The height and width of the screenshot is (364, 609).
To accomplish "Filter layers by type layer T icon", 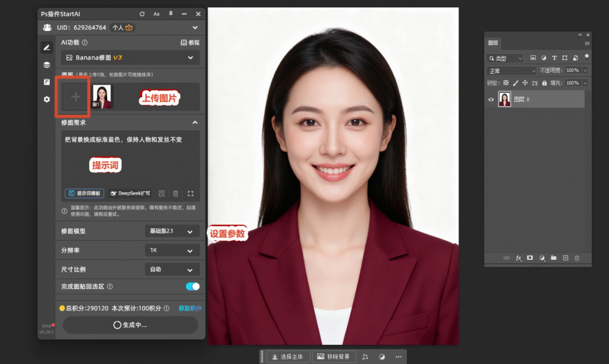I will coord(554,58).
